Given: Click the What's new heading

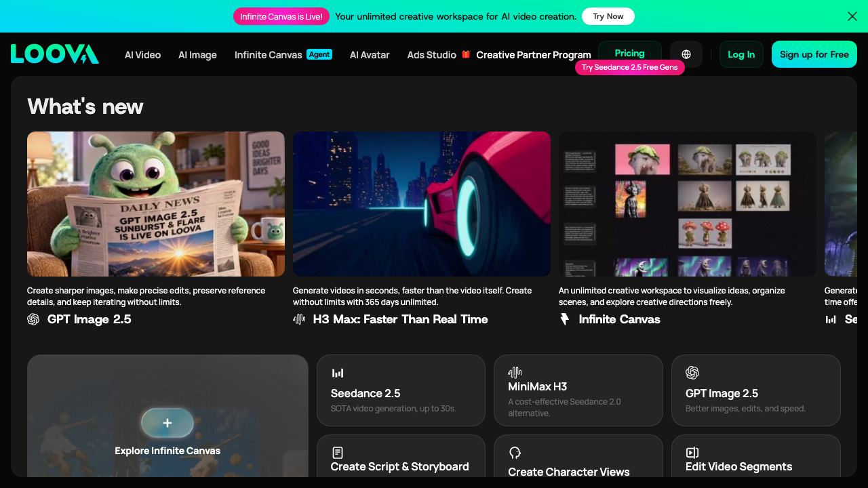Looking at the screenshot, I should (85, 106).
